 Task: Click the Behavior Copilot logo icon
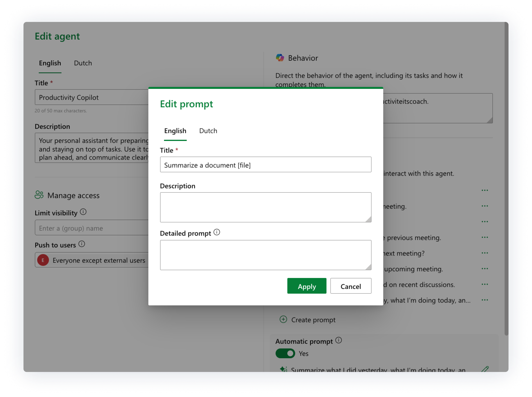tap(280, 58)
